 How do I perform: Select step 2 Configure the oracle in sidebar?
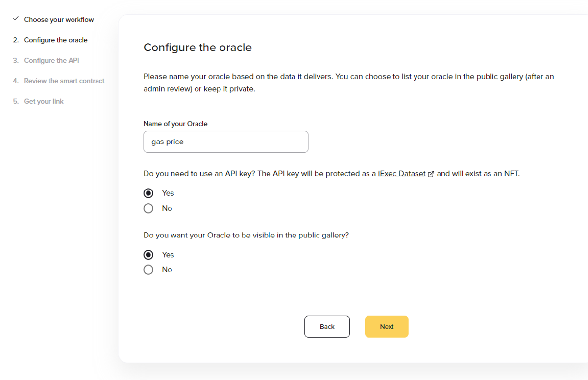(56, 40)
